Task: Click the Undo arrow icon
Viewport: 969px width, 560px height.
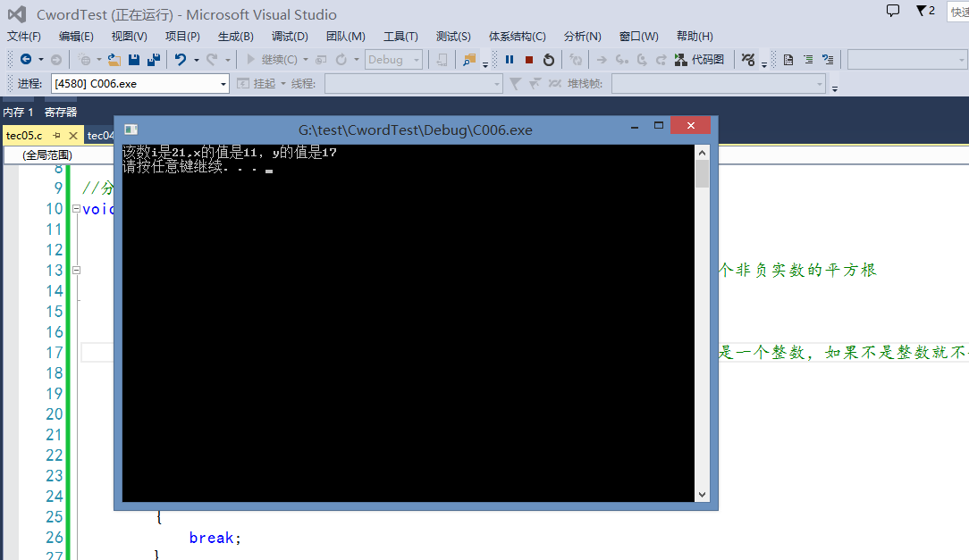Action: pos(181,59)
